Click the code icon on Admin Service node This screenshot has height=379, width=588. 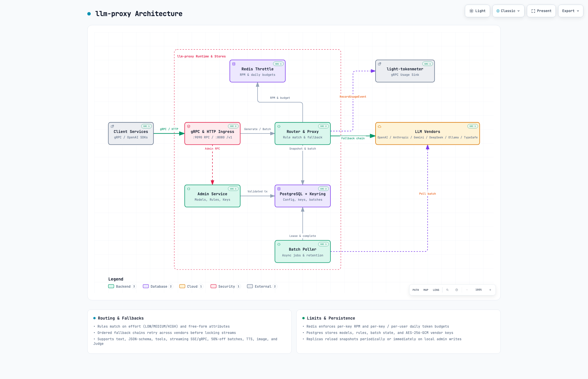(189, 189)
